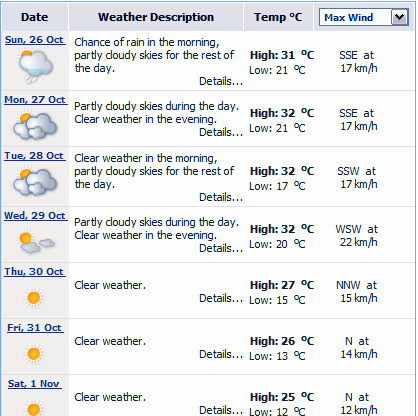Open the Wed, 29 Oct date link
The height and width of the screenshot is (416, 418).
(35, 216)
